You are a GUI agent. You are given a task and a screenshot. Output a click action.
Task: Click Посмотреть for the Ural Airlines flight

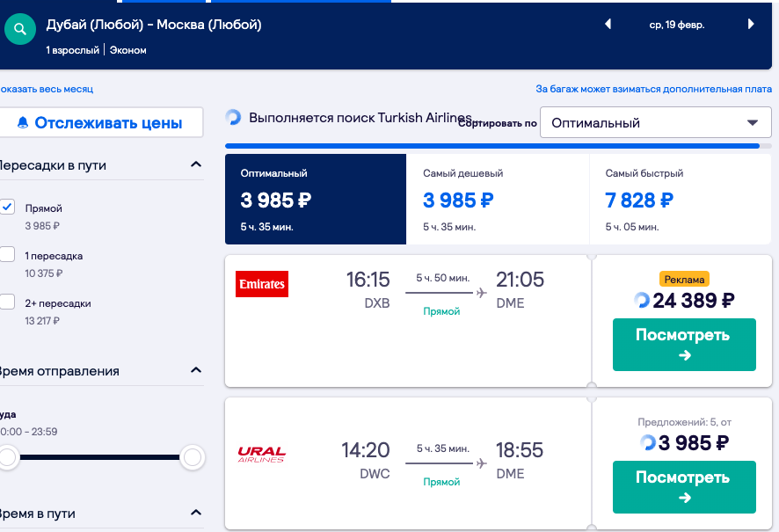click(684, 487)
